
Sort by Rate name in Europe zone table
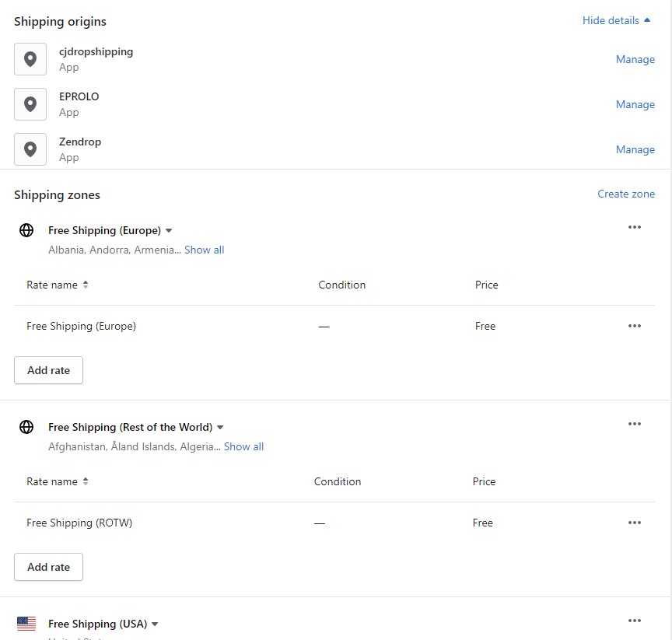tap(57, 285)
